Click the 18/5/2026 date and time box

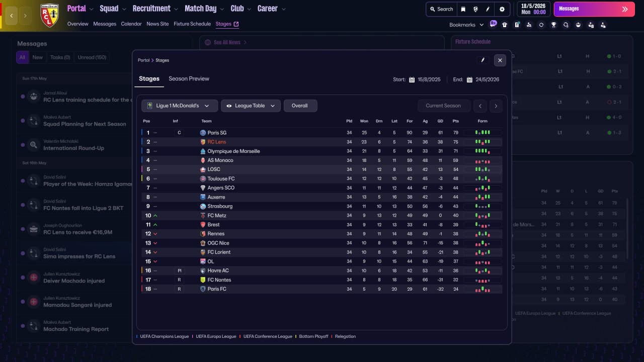click(x=533, y=9)
